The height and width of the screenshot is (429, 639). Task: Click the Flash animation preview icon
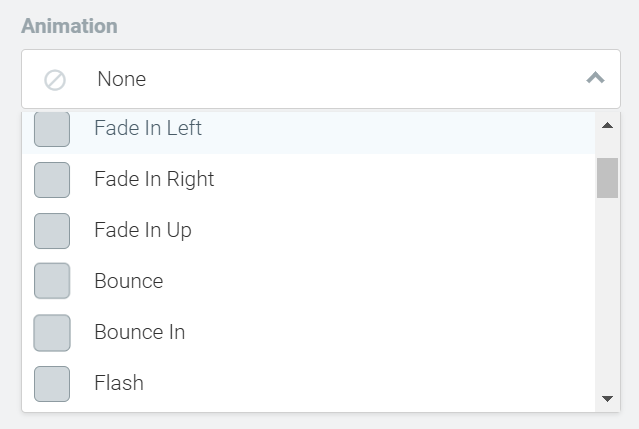pyautogui.click(x=52, y=384)
